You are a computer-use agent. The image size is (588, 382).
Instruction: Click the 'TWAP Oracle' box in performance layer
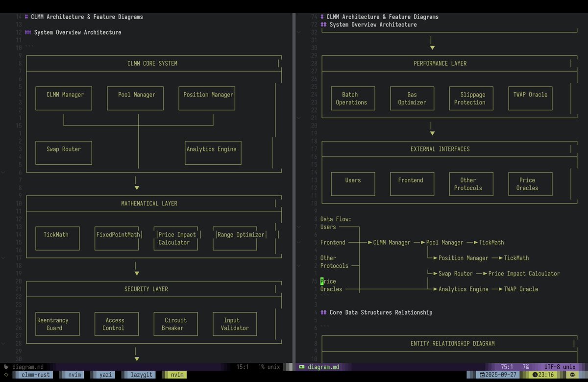pos(530,98)
